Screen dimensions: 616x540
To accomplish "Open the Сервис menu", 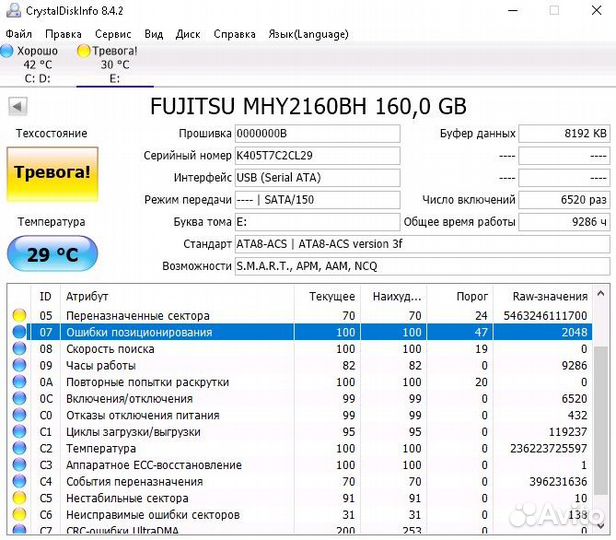I will [113, 34].
